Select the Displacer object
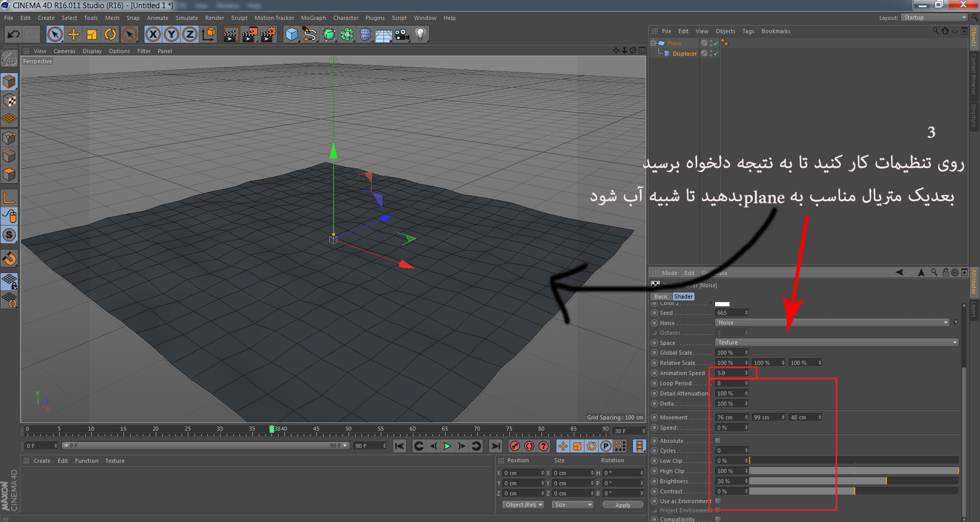The width and height of the screenshot is (980, 522). (x=684, y=54)
